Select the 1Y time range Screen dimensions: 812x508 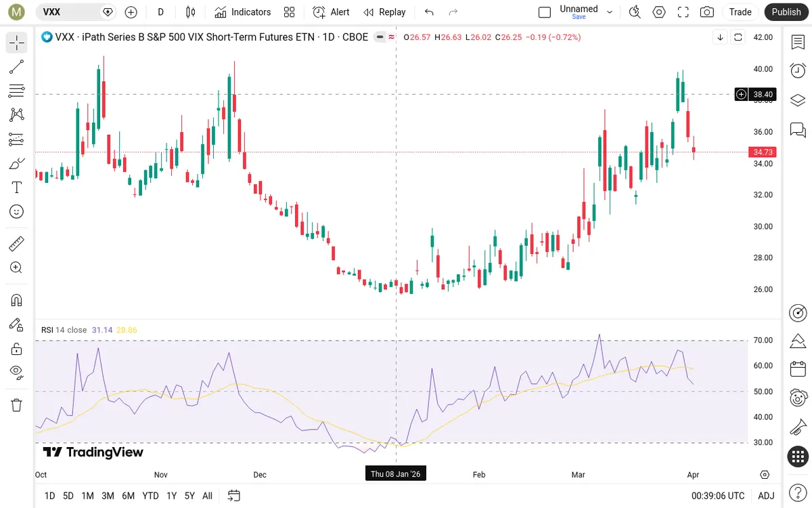click(172, 496)
